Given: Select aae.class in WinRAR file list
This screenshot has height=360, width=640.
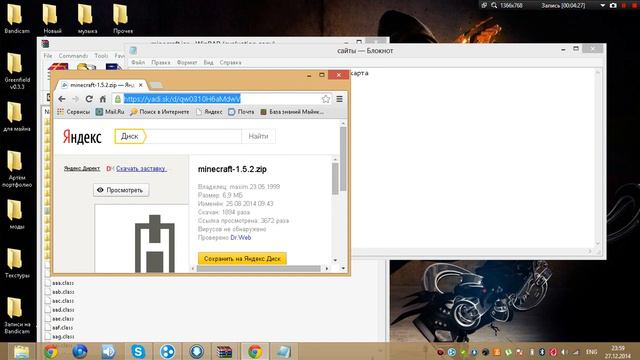Looking at the screenshot, I should [x=60, y=319].
